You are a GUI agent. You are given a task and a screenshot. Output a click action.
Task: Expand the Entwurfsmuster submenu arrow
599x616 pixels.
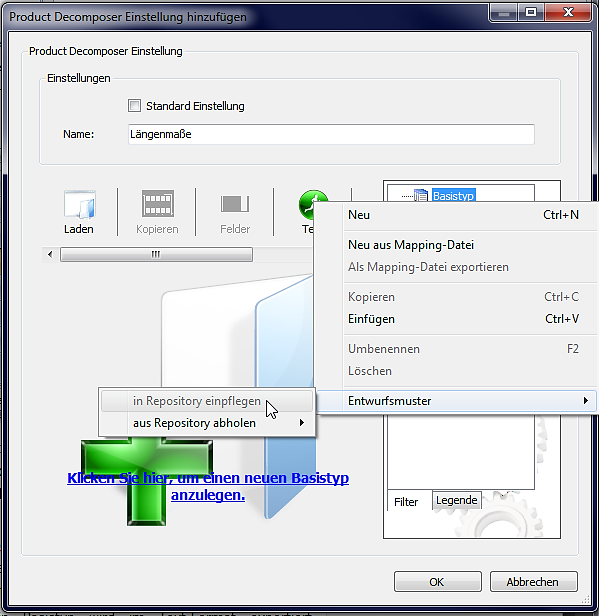(x=586, y=401)
